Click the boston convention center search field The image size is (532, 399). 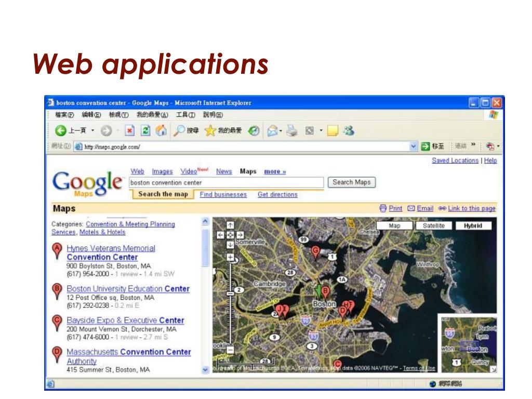pos(227,182)
